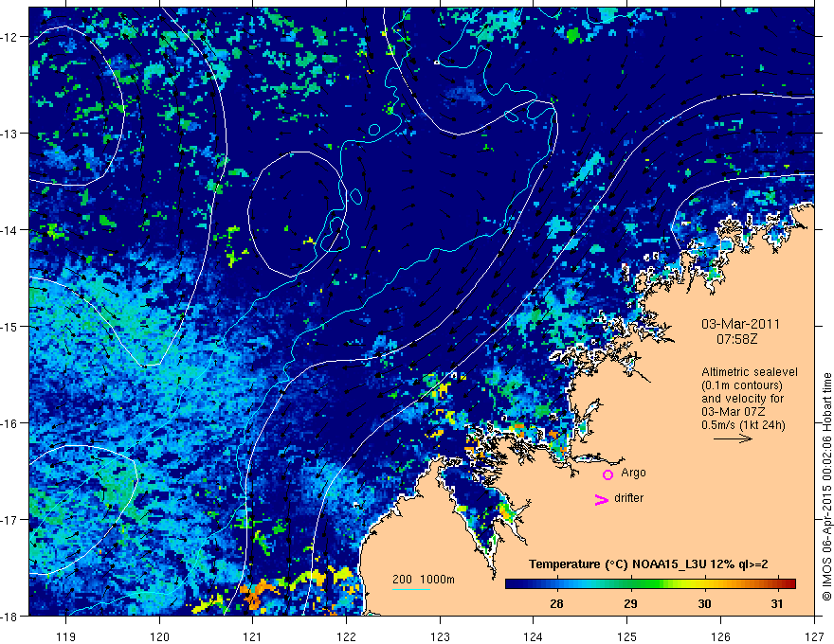834x644 pixels.
Task: Click the latitude axis label -18
Action: pyautogui.click(x=9, y=617)
